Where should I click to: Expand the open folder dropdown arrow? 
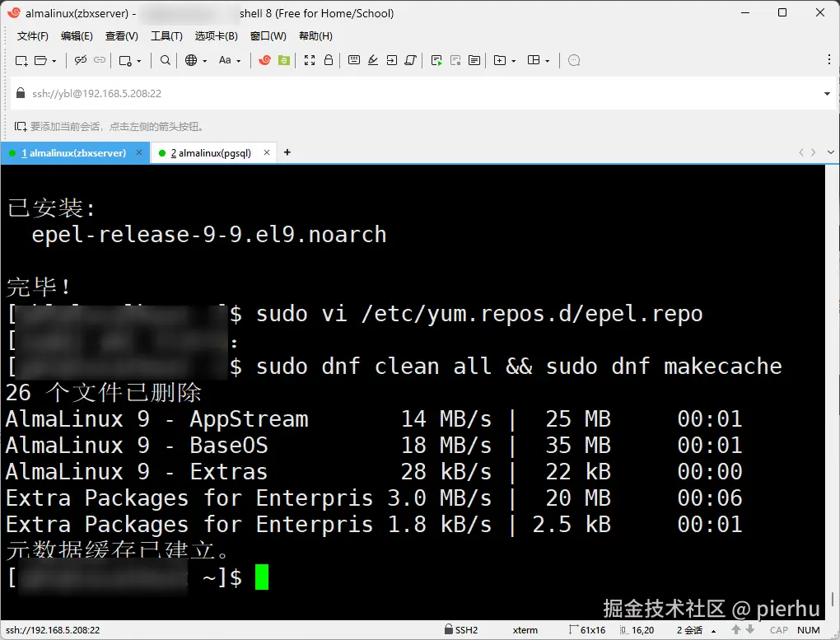tap(54, 61)
